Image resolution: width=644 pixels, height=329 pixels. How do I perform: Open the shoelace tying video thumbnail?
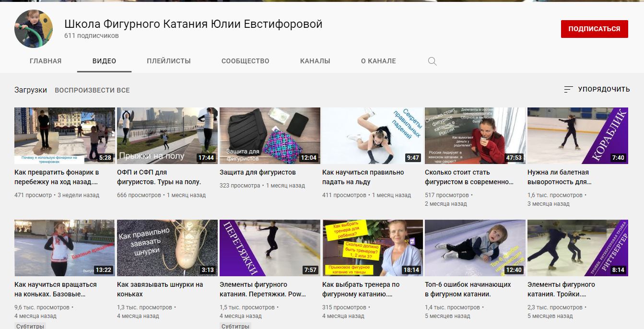[x=167, y=248]
